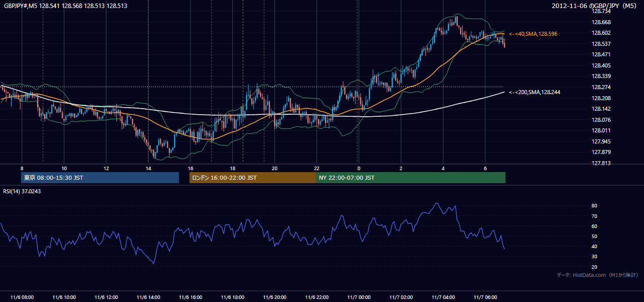Image resolution: width=644 pixels, height=302 pixels.
Task: Click the 128.208 price axis value
Action: [x=601, y=98]
